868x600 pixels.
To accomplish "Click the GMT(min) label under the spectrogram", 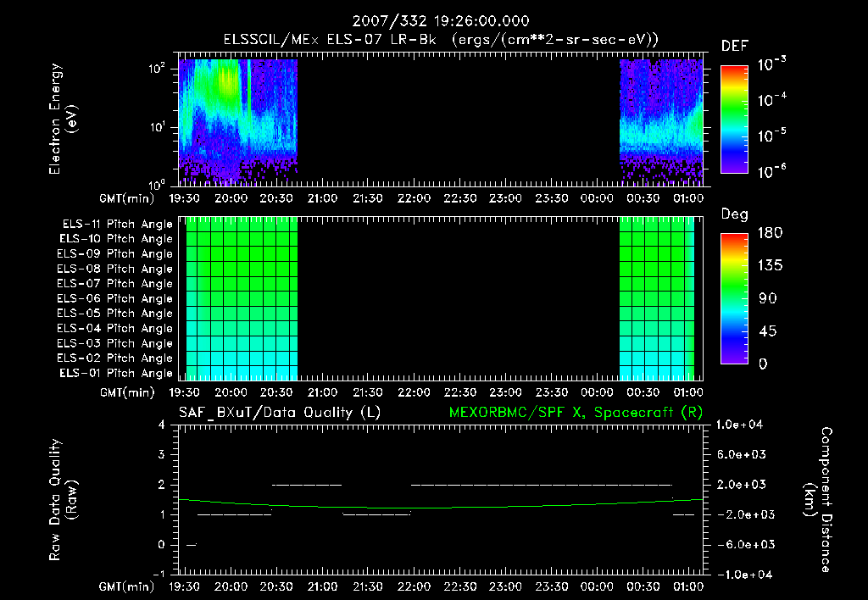I will coord(127,198).
